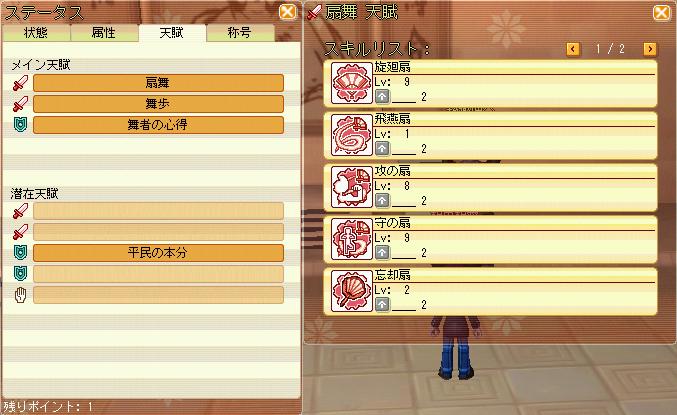Raise 攻の扇 level using up arrow
This screenshot has height=415, width=677.
(382, 200)
